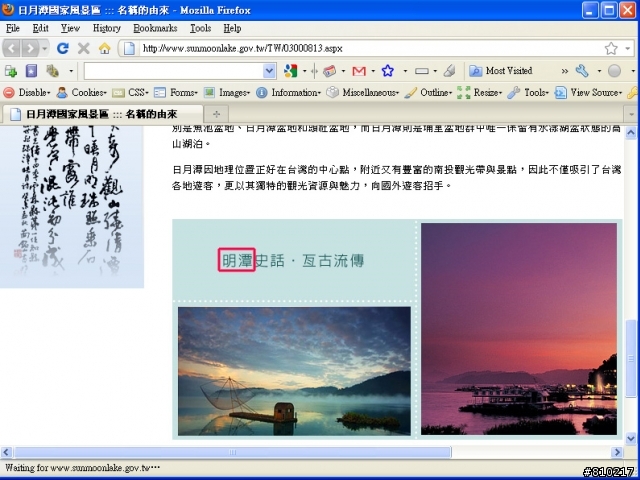Open the View menu
This screenshot has width=640, height=480.
tap(70, 28)
